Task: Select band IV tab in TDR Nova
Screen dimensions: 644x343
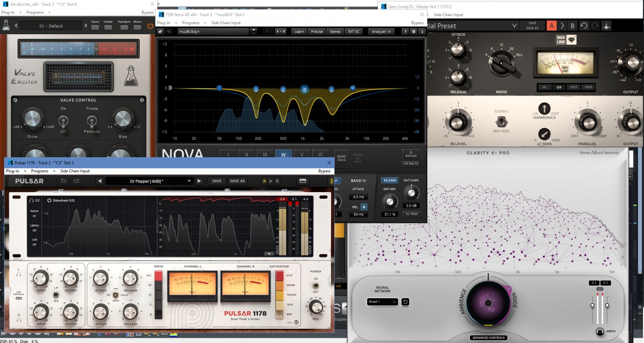Action: click(283, 154)
